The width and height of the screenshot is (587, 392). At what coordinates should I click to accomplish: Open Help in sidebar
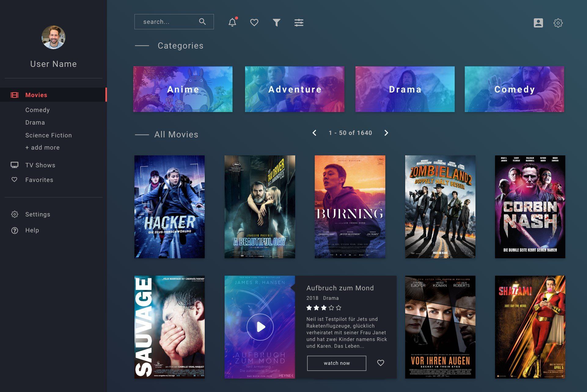(32, 230)
